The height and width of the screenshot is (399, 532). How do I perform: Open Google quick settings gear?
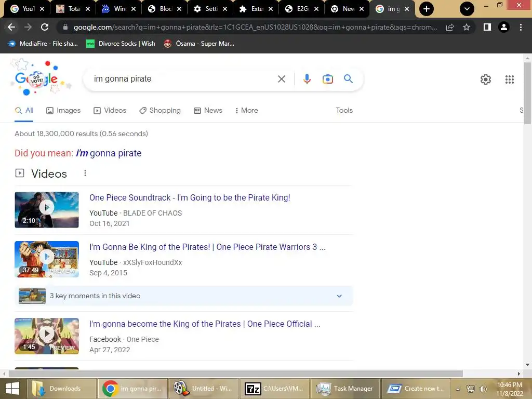(486, 79)
